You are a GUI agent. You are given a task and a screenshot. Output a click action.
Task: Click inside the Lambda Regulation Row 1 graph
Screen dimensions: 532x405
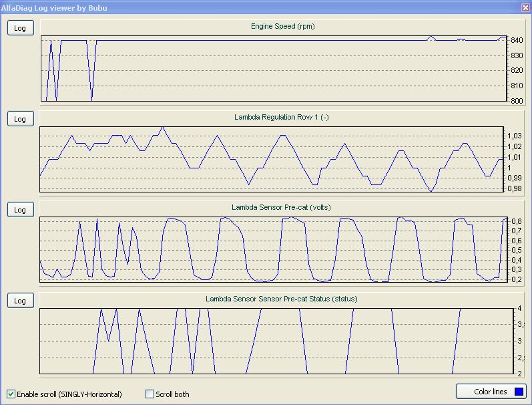(x=267, y=160)
